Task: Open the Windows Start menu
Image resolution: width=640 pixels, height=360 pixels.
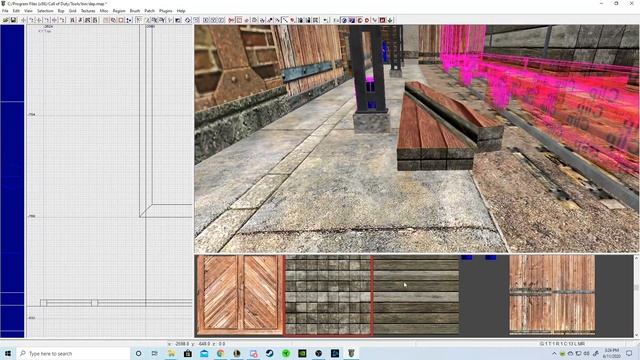Action: pyautogui.click(x=7, y=353)
